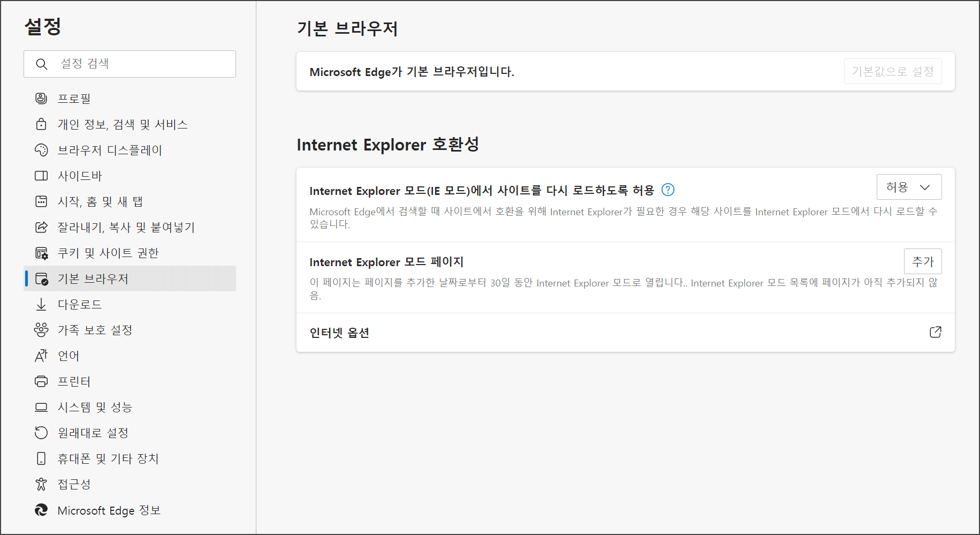Image resolution: width=980 pixels, height=535 pixels.
Task: Click the language icon next to 언어
Action: 41,356
